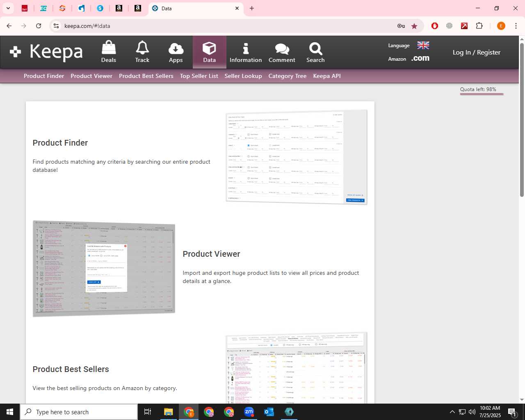The width and height of the screenshot is (525, 420).
Task: Open the password key icon in address bar
Action: click(401, 26)
